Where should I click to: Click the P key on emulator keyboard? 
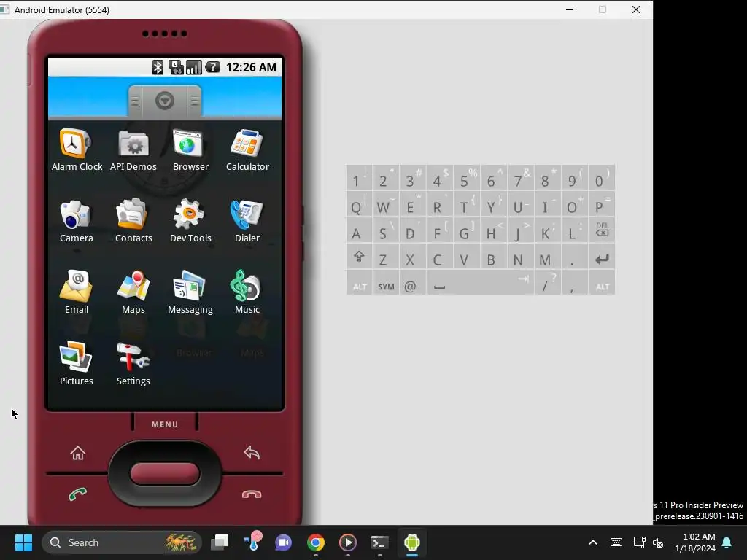tap(602, 205)
